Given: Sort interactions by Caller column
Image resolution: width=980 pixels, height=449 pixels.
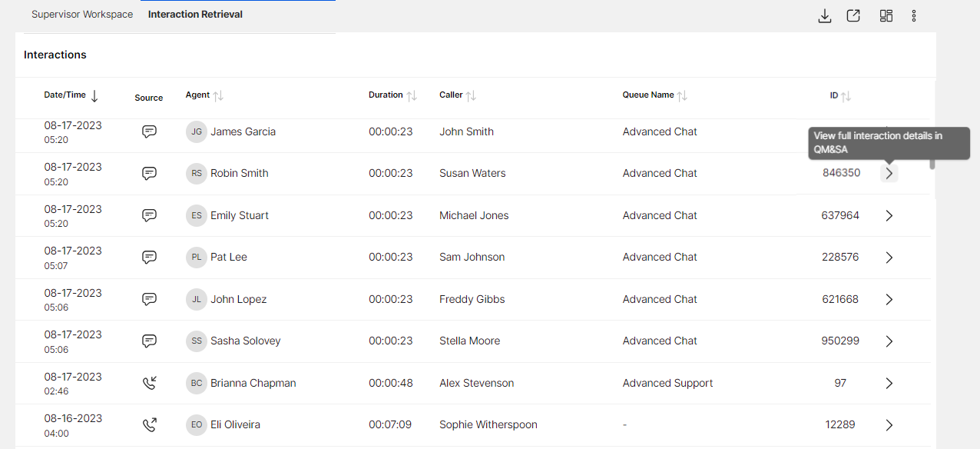Looking at the screenshot, I should (x=471, y=95).
